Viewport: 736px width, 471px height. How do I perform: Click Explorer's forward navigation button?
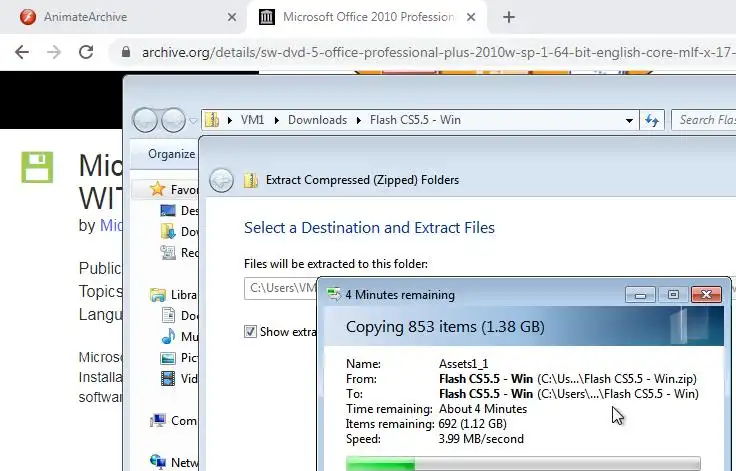coord(173,120)
